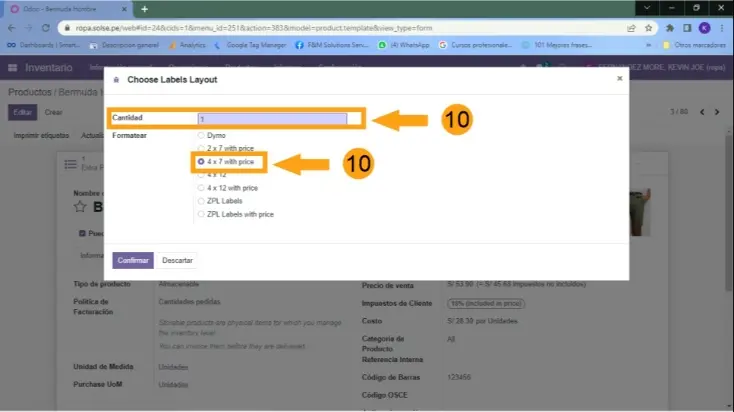Open a new browser tab

click(x=144, y=9)
